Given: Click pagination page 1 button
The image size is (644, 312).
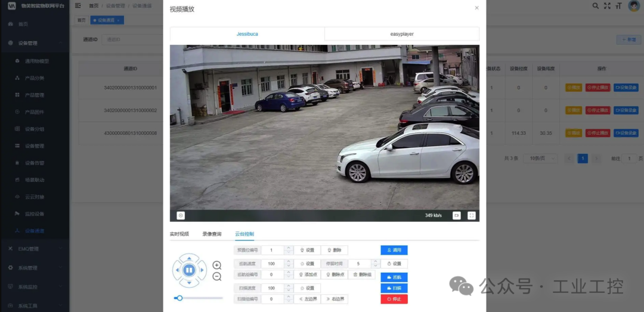Looking at the screenshot, I should [x=583, y=158].
